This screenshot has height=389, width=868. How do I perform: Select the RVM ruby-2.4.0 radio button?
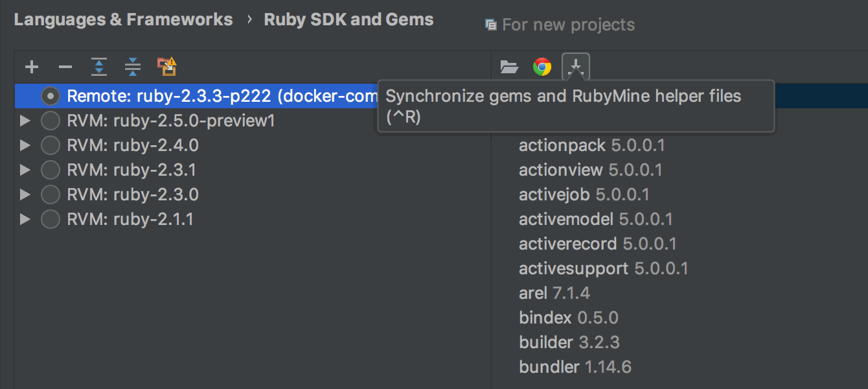51,145
